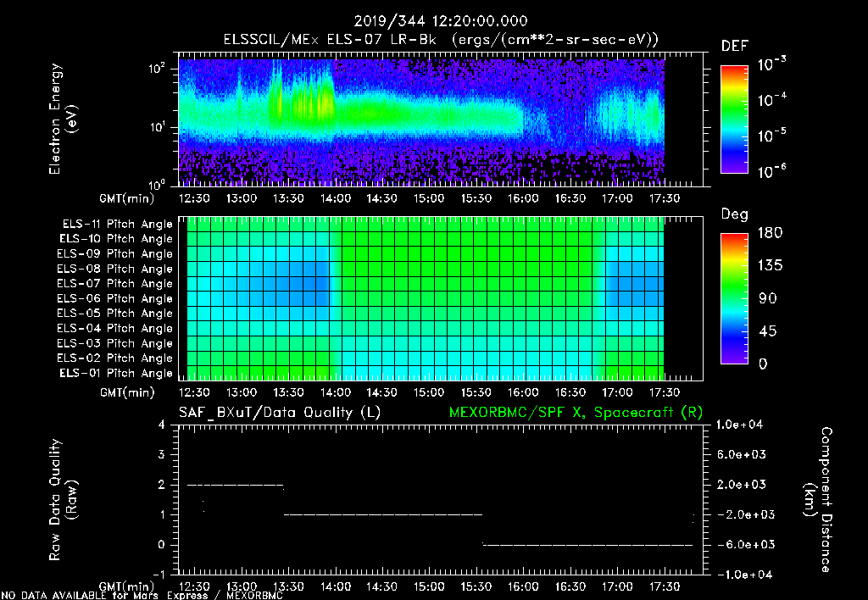This screenshot has width=868, height=600.
Task: Click the ELS-03 Pitch Angle row label
Action: tap(114, 343)
